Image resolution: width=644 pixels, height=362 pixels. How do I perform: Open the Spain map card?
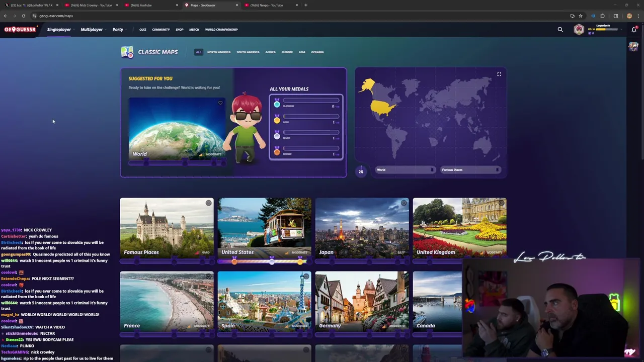click(x=265, y=301)
